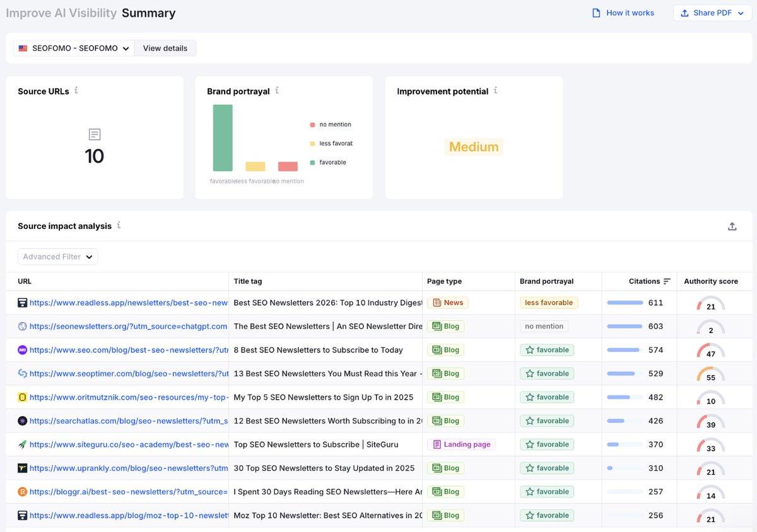Viewport: 757px width, 532px height.
Task: Click the Share PDF upload icon
Action: tap(684, 13)
